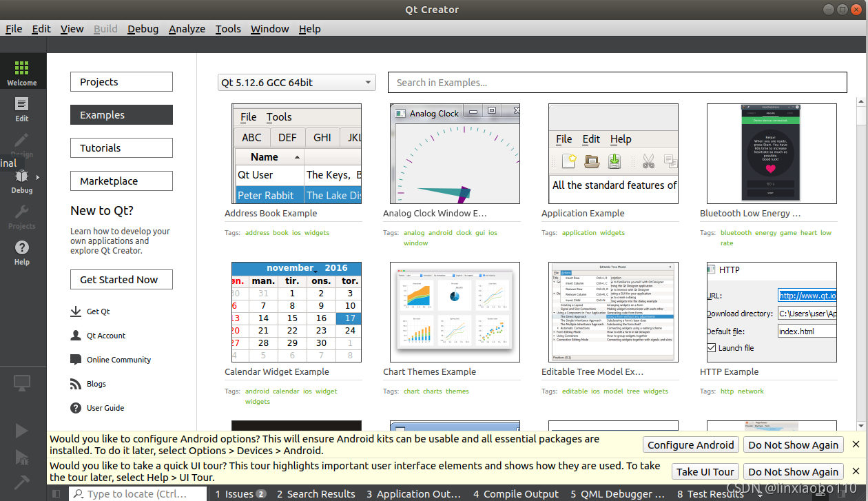The height and width of the screenshot is (501, 868).
Task: Open the Bluetooth Low Energy example thumbnail
Action: pos(772,154)
